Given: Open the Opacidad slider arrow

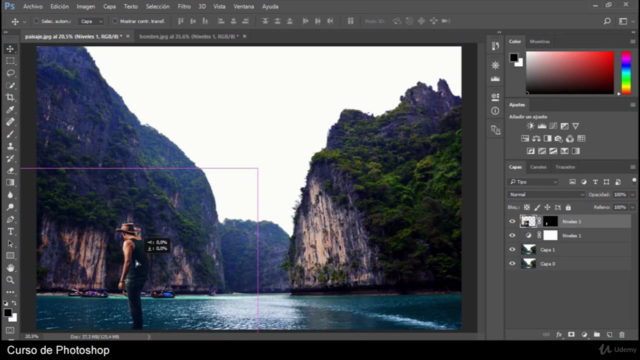Looking at the screenshot, I should [633, 195].
